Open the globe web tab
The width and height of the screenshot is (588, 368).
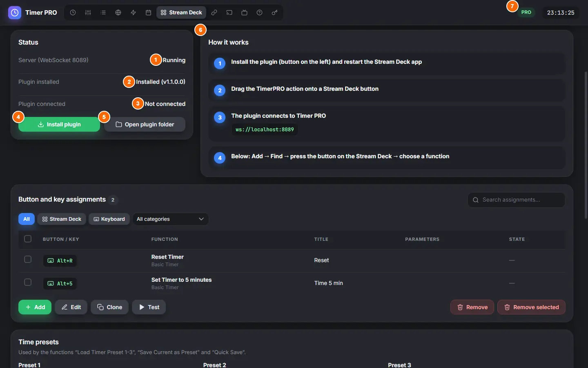coord(118,13)
